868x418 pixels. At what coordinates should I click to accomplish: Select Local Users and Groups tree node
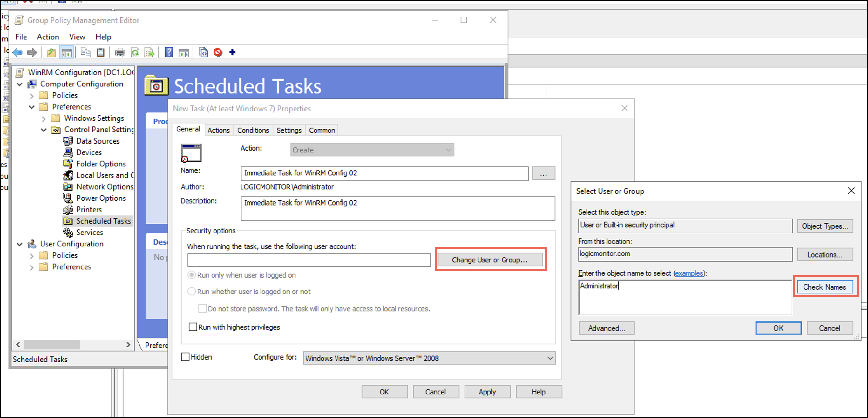pos(105,175)
